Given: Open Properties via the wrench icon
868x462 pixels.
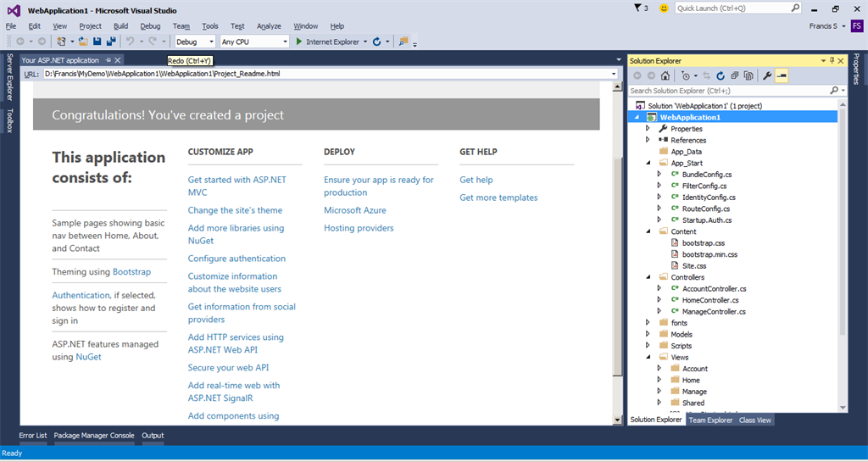Looking at the screenshot, I should [x=767, y=75].
